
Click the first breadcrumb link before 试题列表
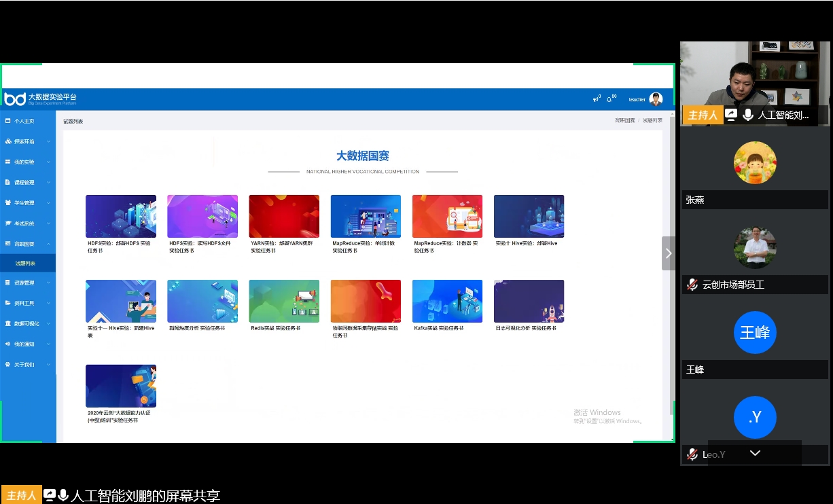point(624,120)
